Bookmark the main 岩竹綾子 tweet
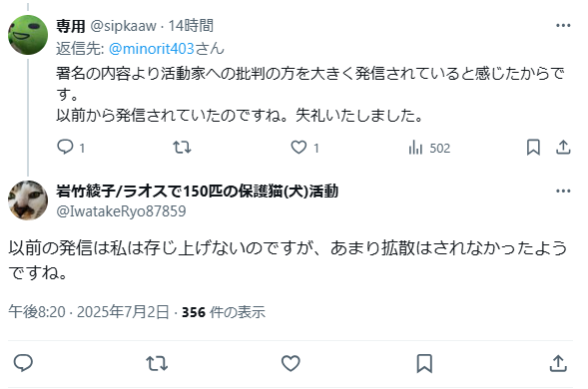Screen dimensions: 588x389 click(424, 363)
